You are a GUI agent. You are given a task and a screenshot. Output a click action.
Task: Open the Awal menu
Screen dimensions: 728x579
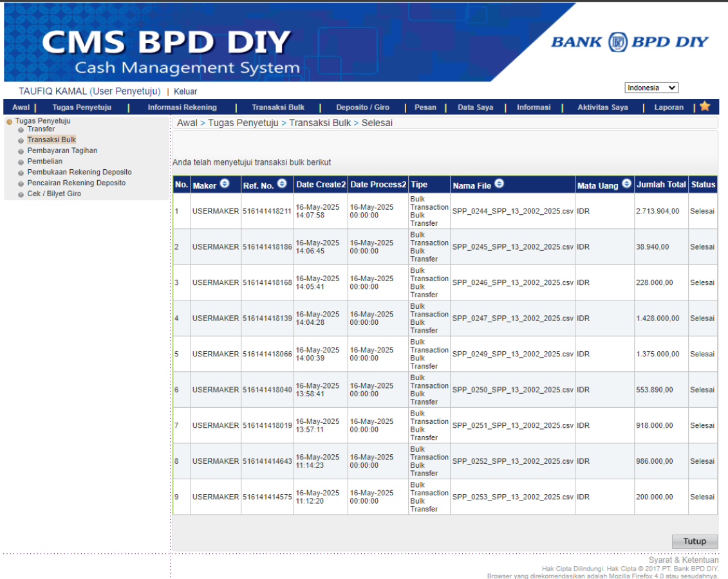coord(21,107)
